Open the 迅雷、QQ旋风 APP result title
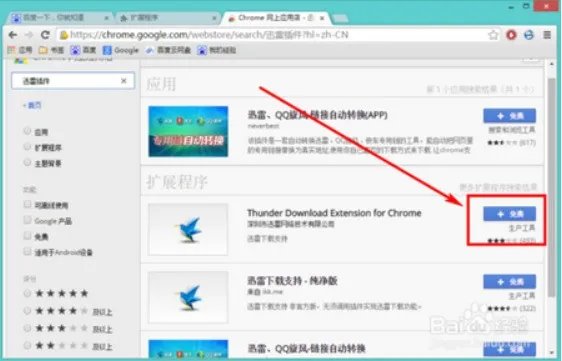This screenshot has height=361, width=562. point(318,115)
